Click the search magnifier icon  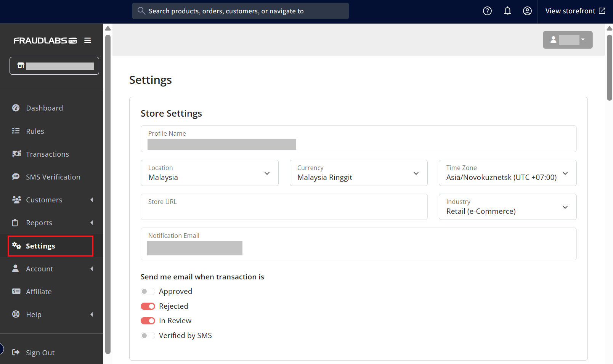pos(141,11)
